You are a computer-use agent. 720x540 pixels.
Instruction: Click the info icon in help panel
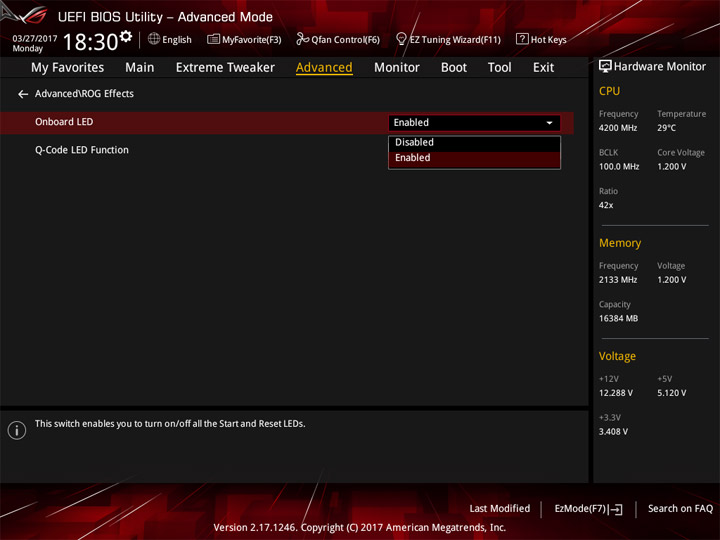[x=17, y=430]
